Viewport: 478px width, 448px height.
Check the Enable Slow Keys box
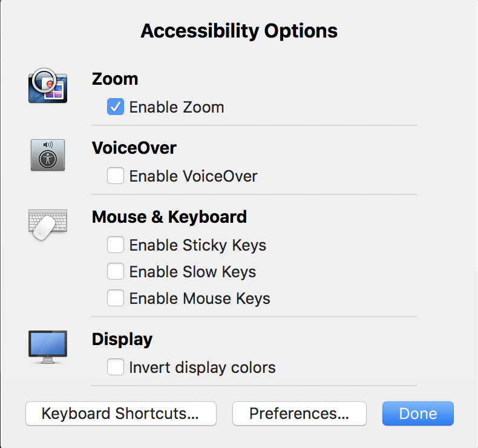pos(116,272)
